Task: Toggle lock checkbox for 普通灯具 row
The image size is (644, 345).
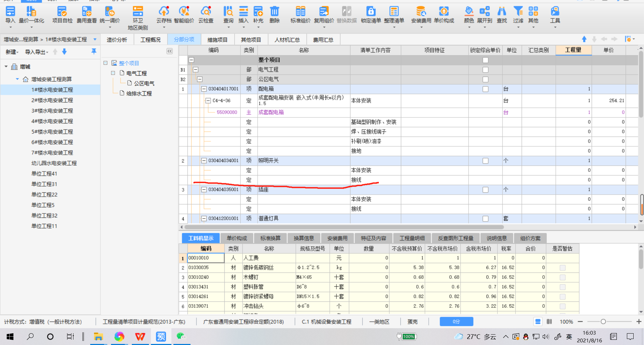Action: [485, 219]
